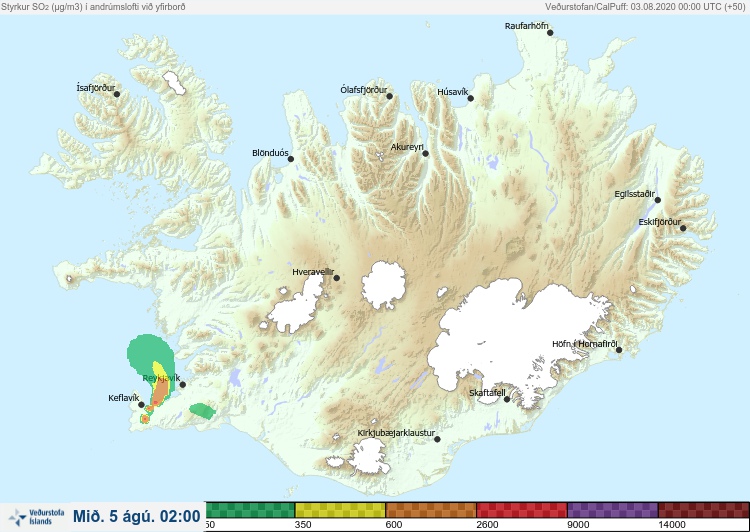Select the Höfn í Hornafirði marker
This screenshot has width=750, height=532.
point(618,350)
